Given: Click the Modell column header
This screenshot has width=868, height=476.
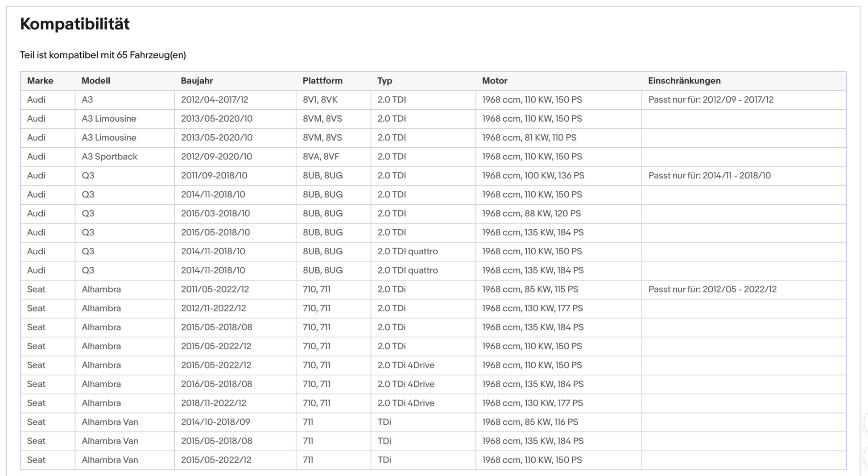Looking at the screenshot, I should [96, 81].
